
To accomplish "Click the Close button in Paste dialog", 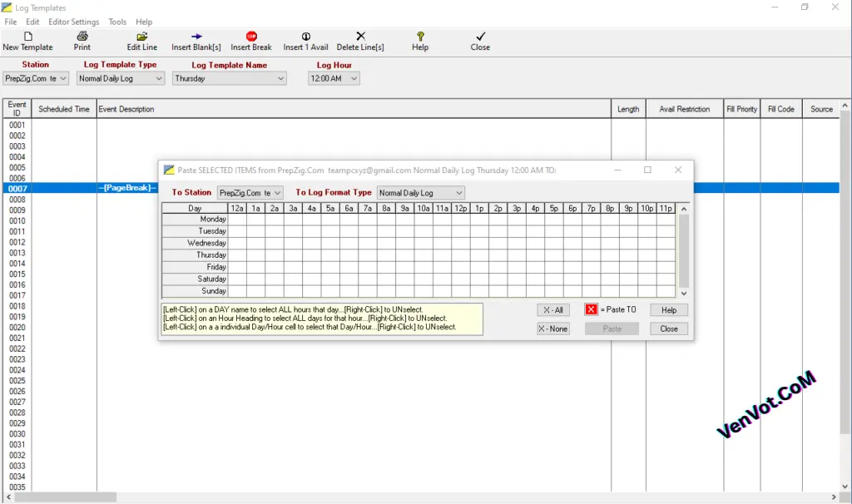I will (669, 329).
